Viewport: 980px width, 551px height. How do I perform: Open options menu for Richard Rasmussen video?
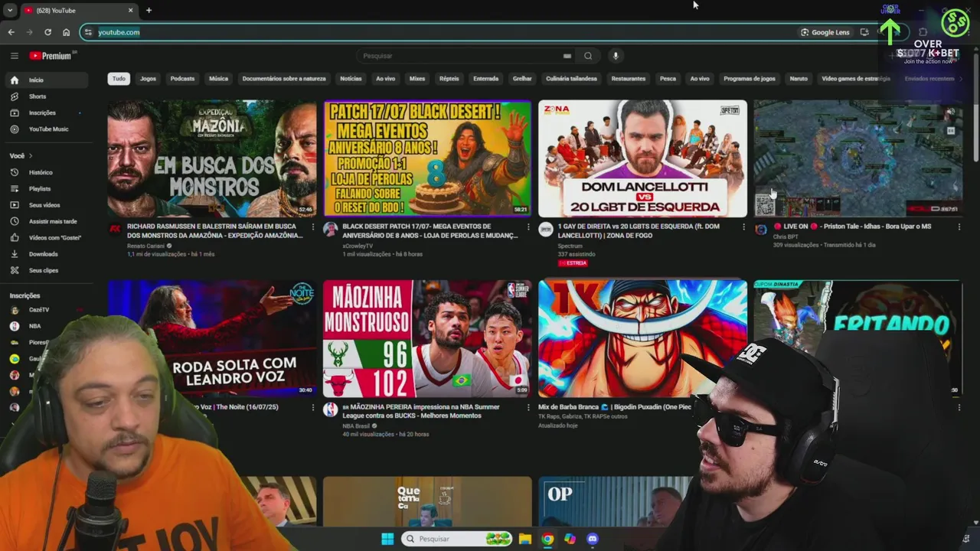pos(312,227)
